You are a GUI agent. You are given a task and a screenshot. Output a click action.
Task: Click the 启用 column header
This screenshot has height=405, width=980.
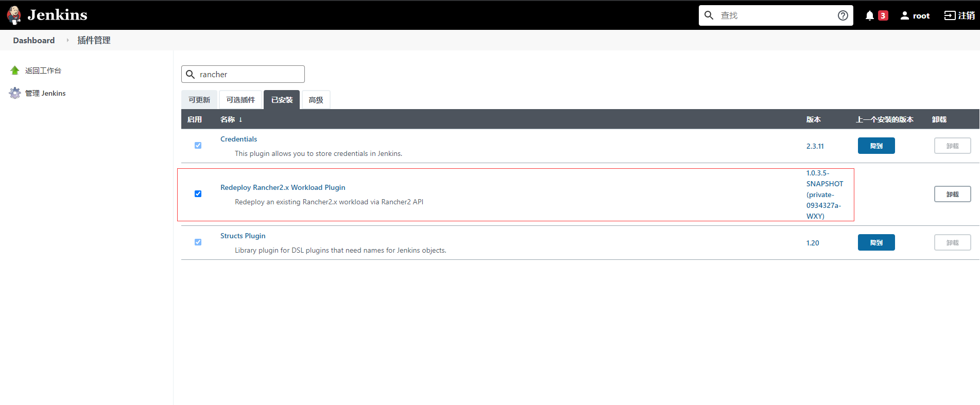click(x=195, y=119)
